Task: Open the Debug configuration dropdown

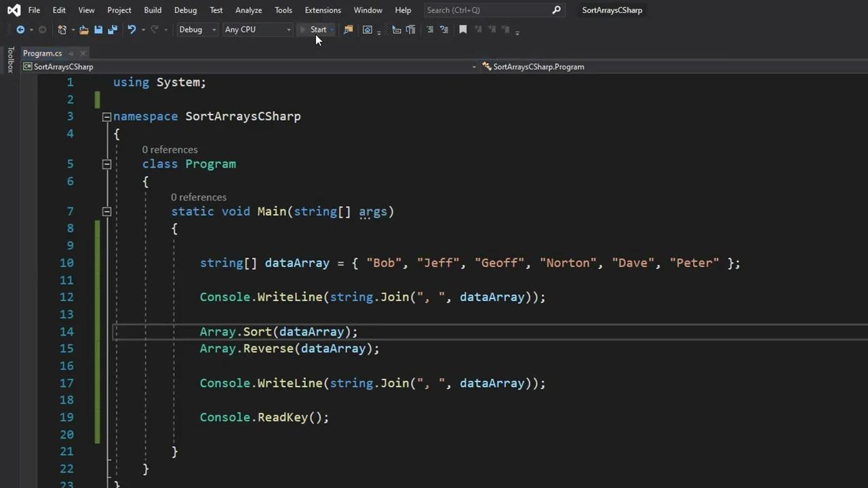Action: [x=197, y=30]
